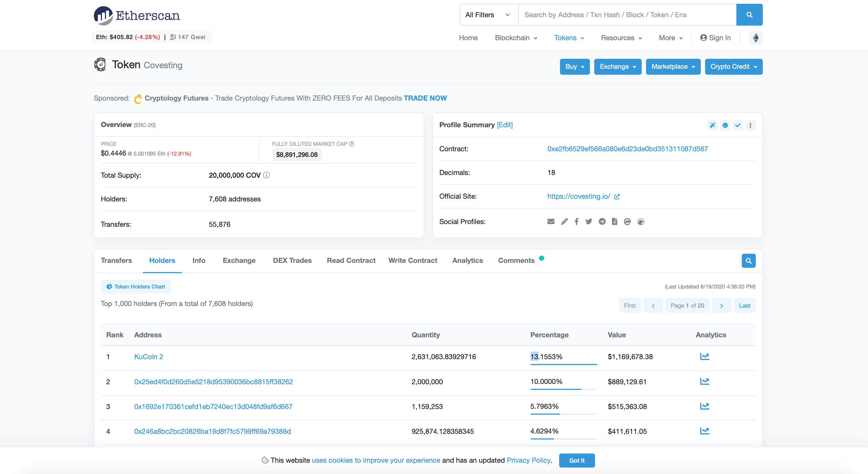This screenshot has height=474, width=868.
Task: Open the Marketplace dropdown button
Action: [673, 67]
